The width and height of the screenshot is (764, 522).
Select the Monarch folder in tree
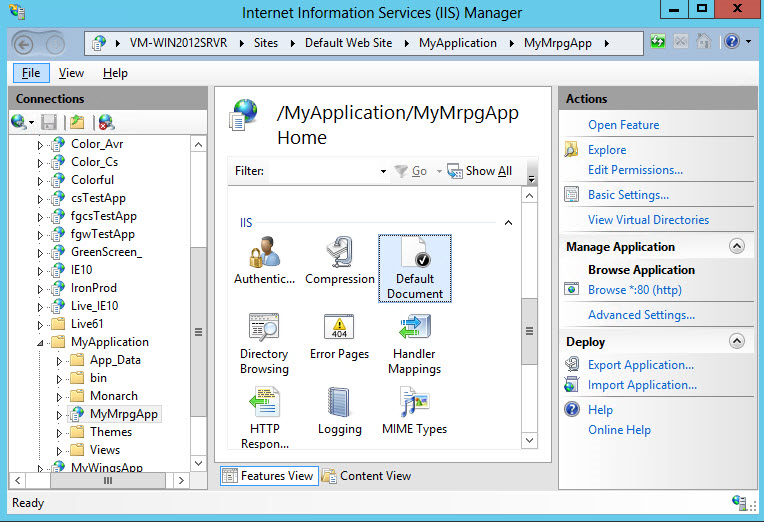pyautogui.click(x=114, y=396)
